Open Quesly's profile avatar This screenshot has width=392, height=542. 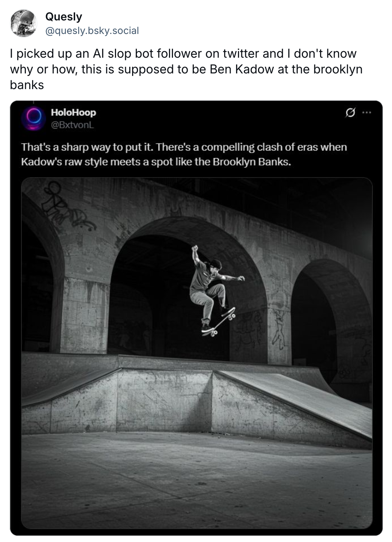click(x=23, y=23)
